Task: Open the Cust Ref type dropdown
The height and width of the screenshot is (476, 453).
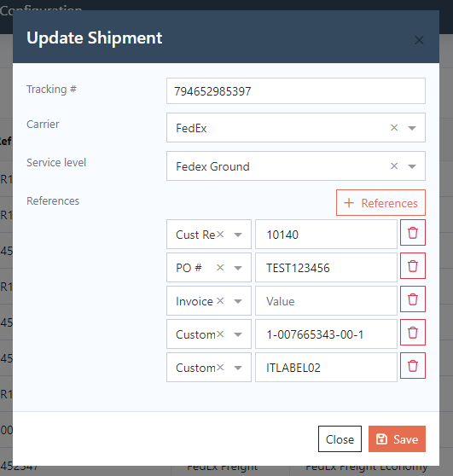Action: coord(238,235)
